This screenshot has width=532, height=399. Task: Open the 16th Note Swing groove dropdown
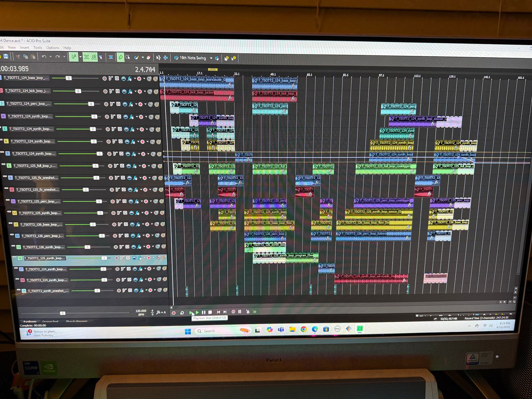(211, 58)
